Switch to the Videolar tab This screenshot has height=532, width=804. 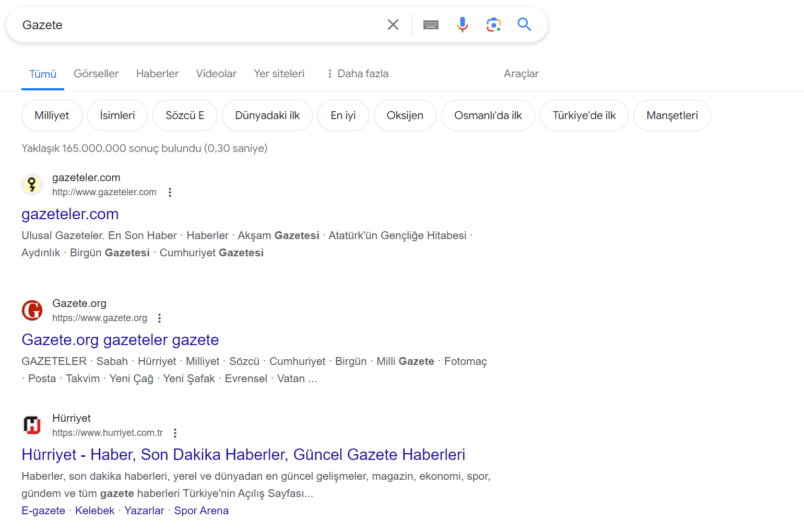[216, 74]
